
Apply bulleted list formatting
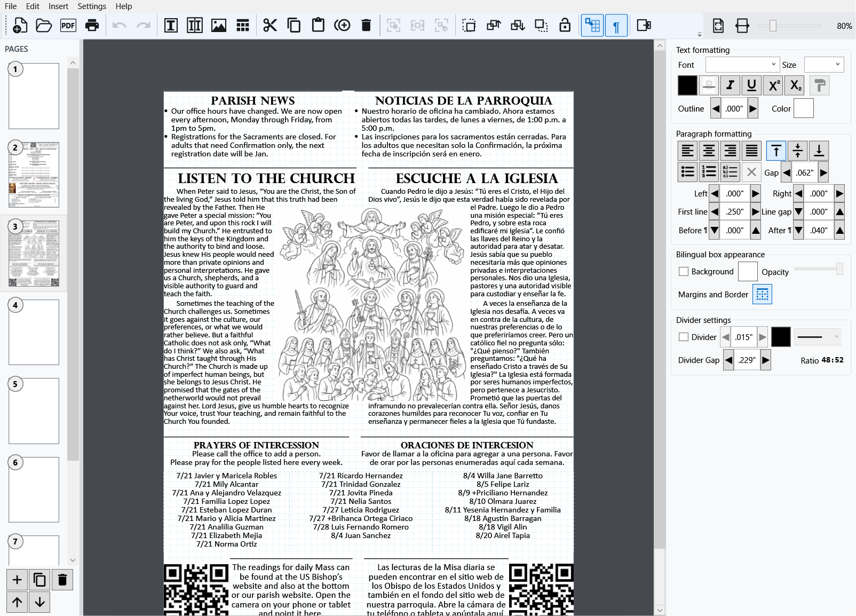pos(687,172)
